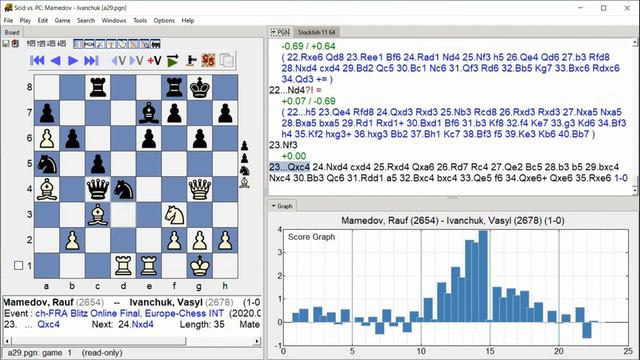
Task: Open the Windows menu
Action: click(x=114, y=20)
